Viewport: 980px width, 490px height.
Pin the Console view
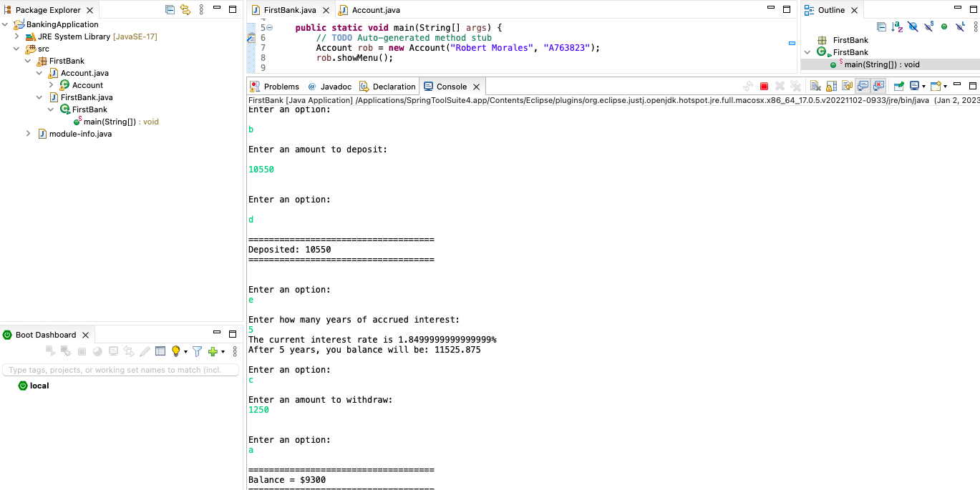click(898, 86)
